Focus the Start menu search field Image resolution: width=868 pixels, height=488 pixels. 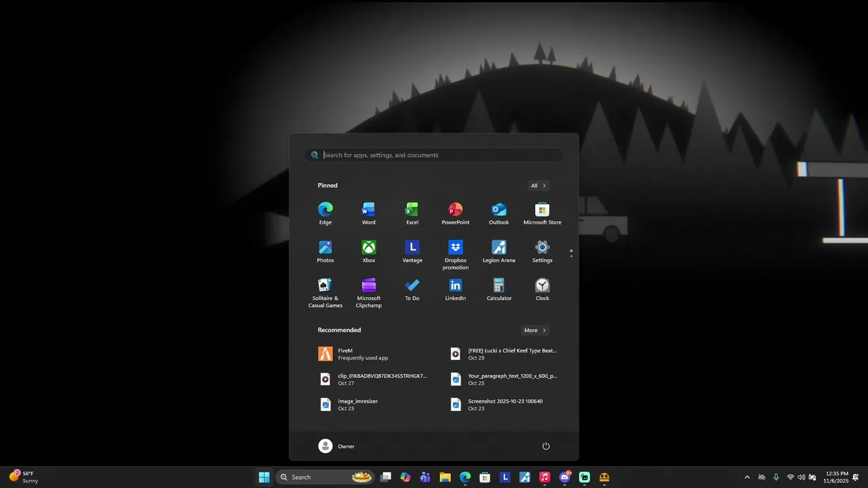click(434, 155)
